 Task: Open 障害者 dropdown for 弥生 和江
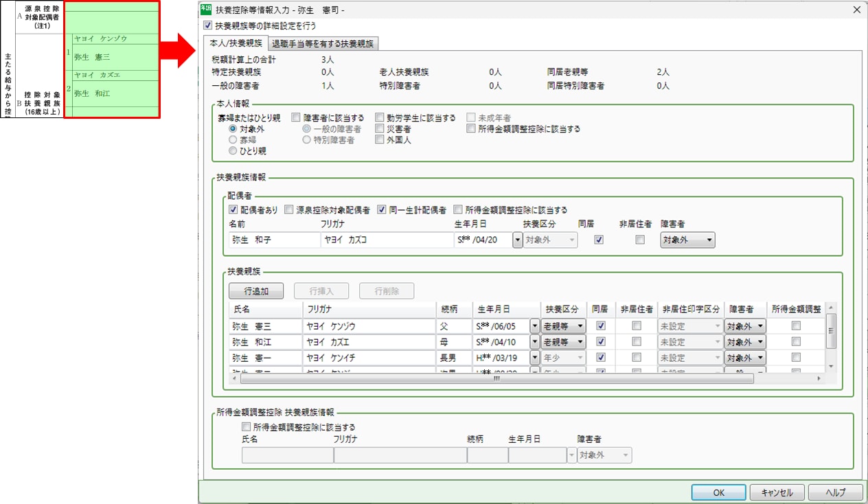tap(744, 342)
